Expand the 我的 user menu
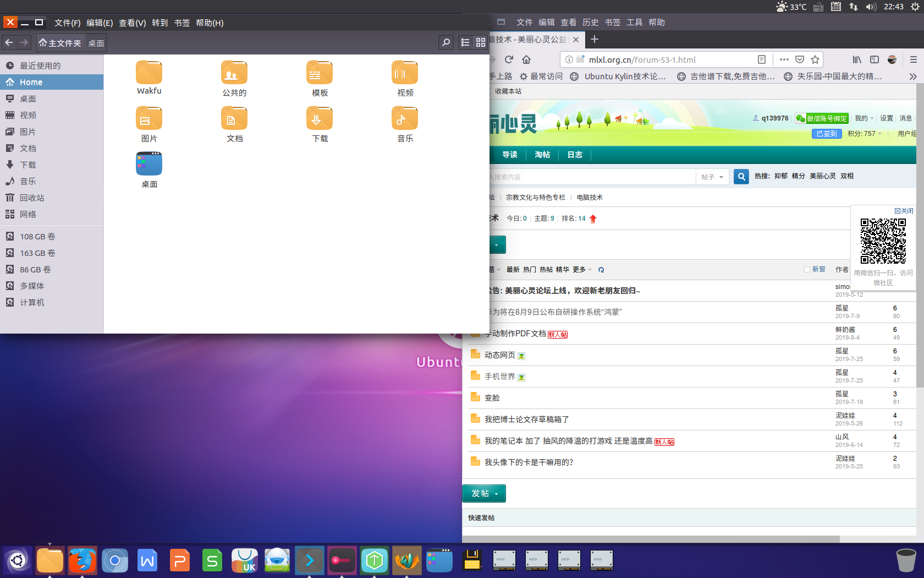 pos(864,118)
